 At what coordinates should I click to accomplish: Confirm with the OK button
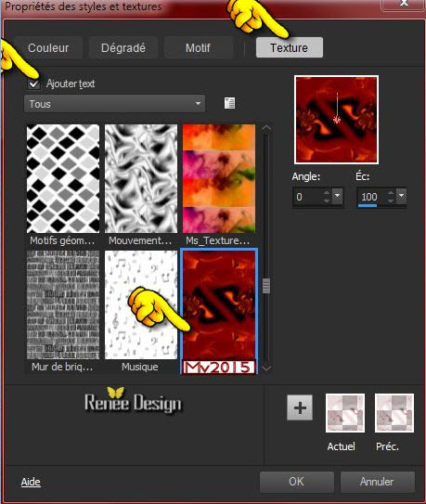[296, 482]
